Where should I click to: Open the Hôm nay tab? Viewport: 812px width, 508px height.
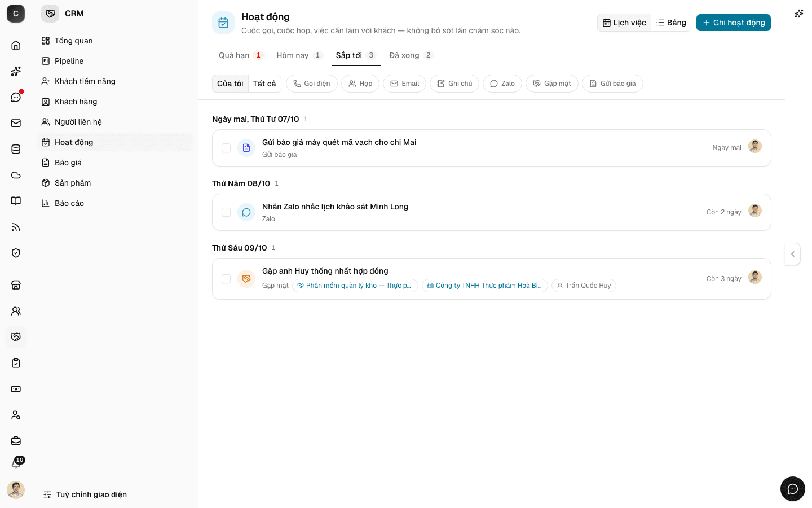tap(299, 55)
